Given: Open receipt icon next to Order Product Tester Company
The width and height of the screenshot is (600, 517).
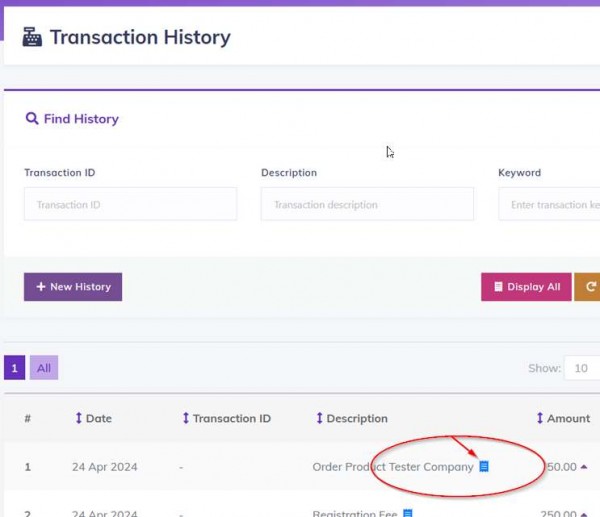Looking at the screenshot, I should coord(484,466).
